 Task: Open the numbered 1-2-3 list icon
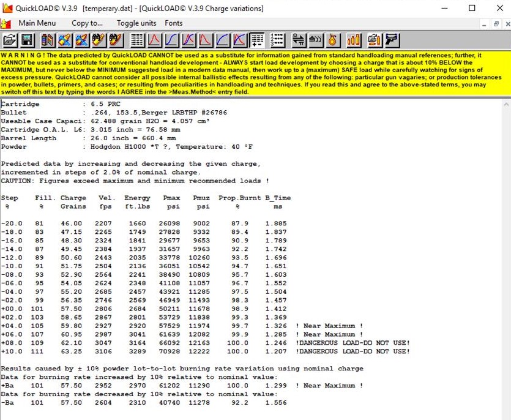point(277,40)
